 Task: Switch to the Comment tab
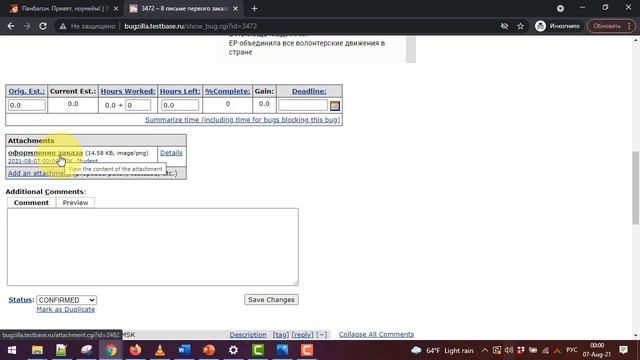click(31, 203)
